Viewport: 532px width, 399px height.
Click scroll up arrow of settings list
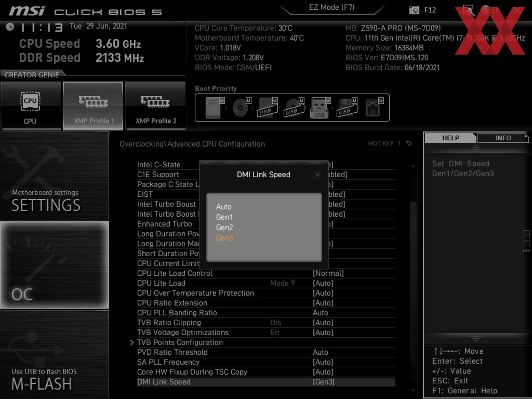pos(413,165)
